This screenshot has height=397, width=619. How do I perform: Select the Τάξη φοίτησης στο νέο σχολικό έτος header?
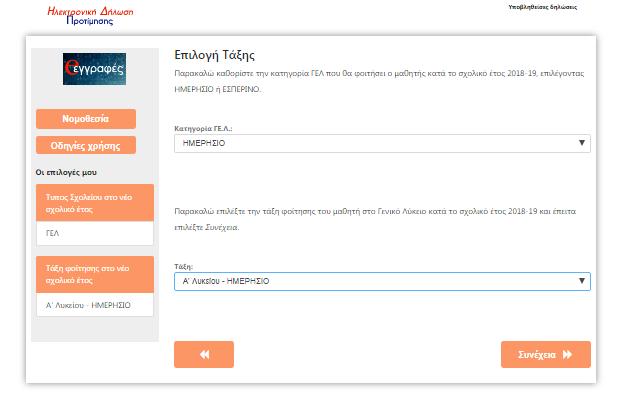95,274
